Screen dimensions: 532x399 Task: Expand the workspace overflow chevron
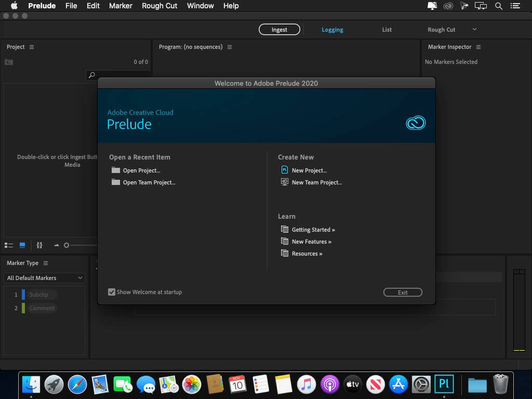point(474,30)
